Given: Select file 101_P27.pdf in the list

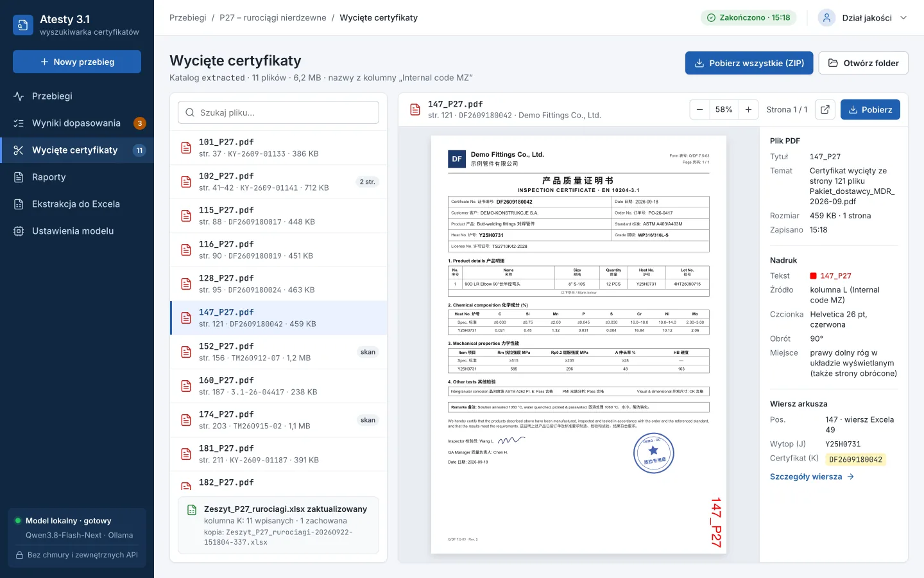Looking at the screenshot, I should [x=278, y=148].
